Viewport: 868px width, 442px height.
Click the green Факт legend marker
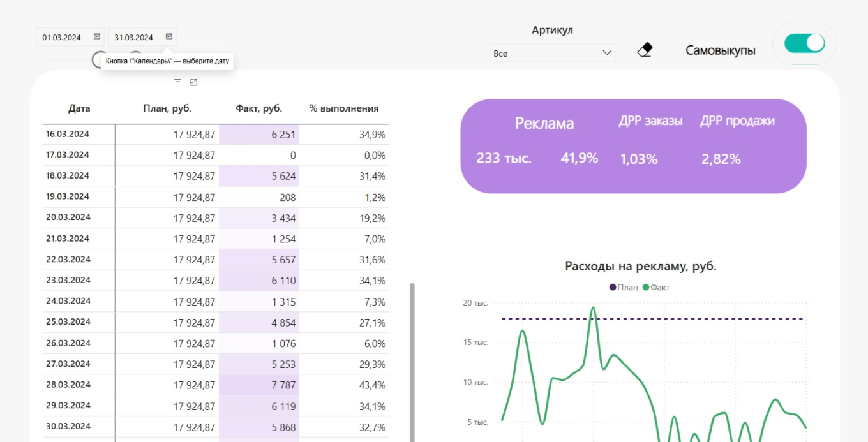pyautogui.click(x=646, y=288)
